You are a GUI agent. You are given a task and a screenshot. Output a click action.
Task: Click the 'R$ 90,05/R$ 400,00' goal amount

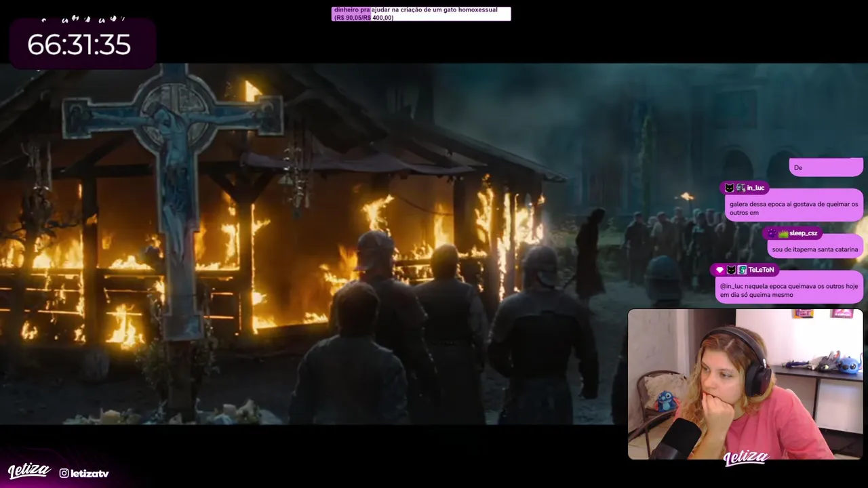point(363,18)
